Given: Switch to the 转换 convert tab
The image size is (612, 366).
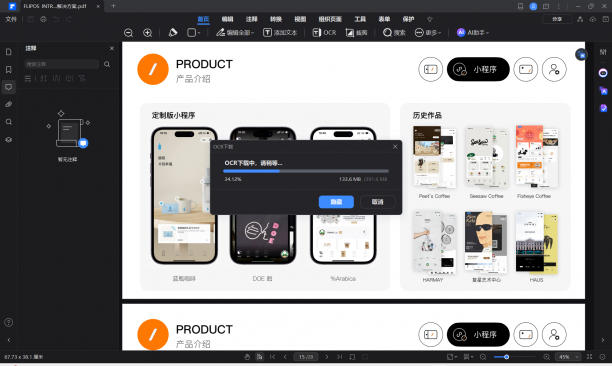Looking at the screenshot, I should pyautogui.click(x=276, y=19).
